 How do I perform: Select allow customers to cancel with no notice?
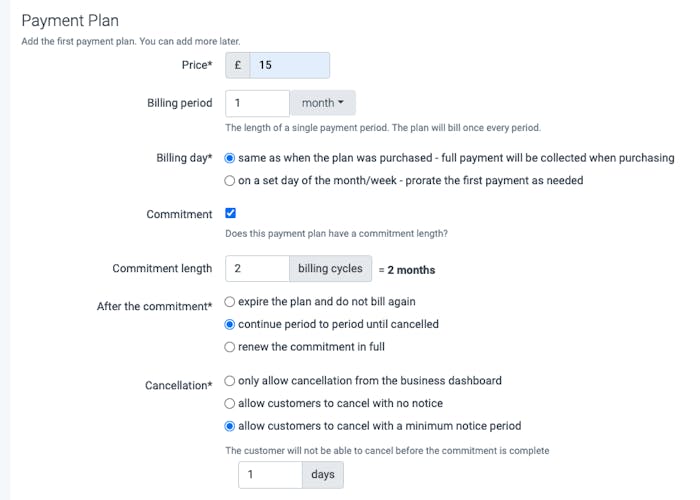tap(231, 404)
